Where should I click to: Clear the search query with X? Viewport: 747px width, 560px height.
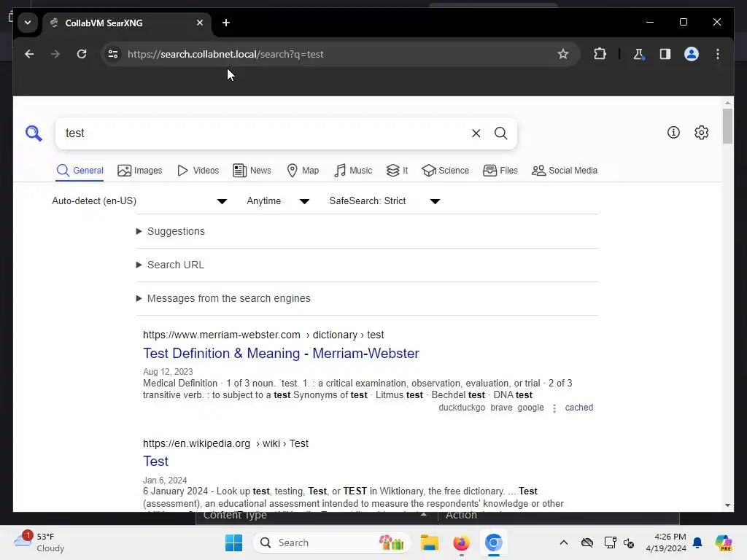coord(476,133)
